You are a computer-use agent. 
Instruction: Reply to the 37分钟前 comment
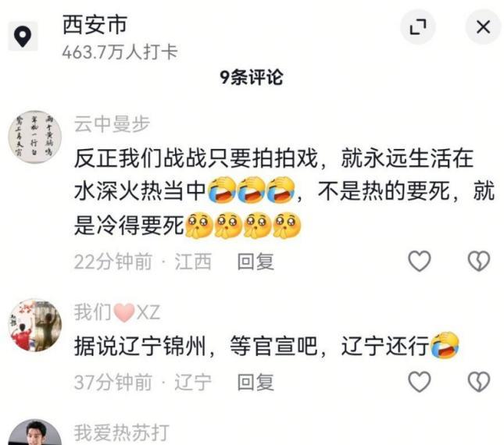[x=256, y=382]
